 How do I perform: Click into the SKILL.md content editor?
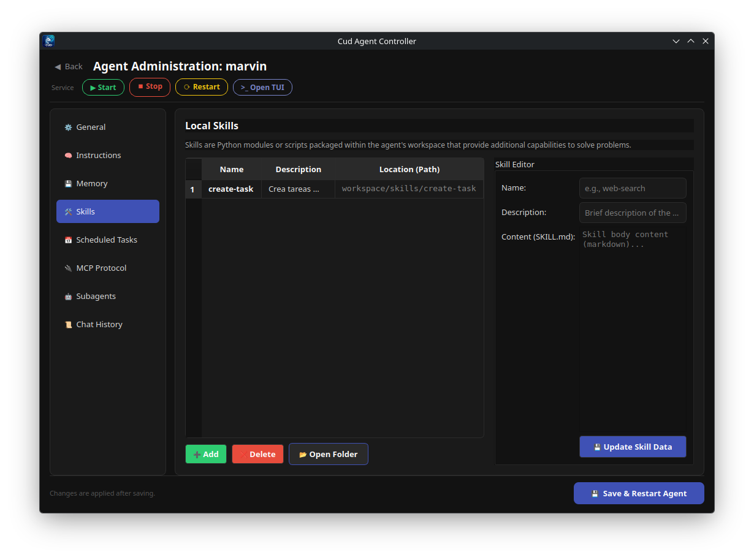point(633,330)
